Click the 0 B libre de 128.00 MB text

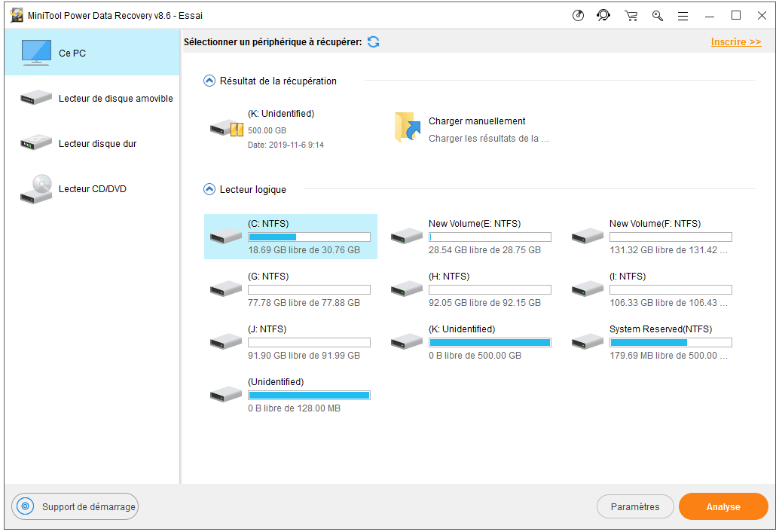[x=294, y=408]
